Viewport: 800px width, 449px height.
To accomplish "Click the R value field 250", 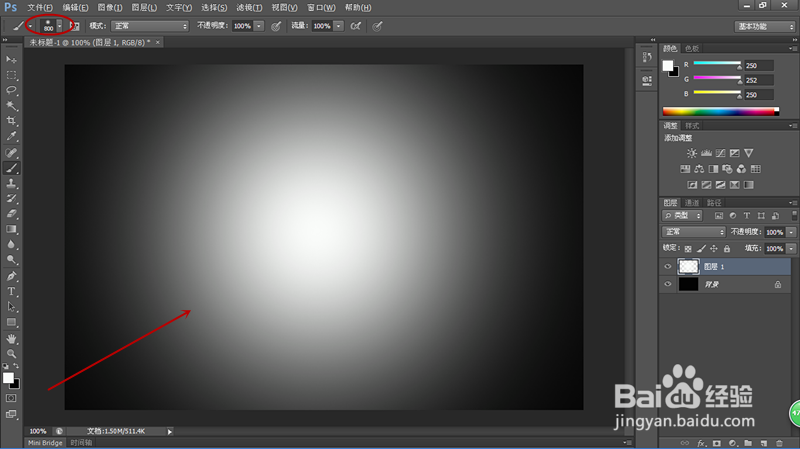I will pos(759,65).
